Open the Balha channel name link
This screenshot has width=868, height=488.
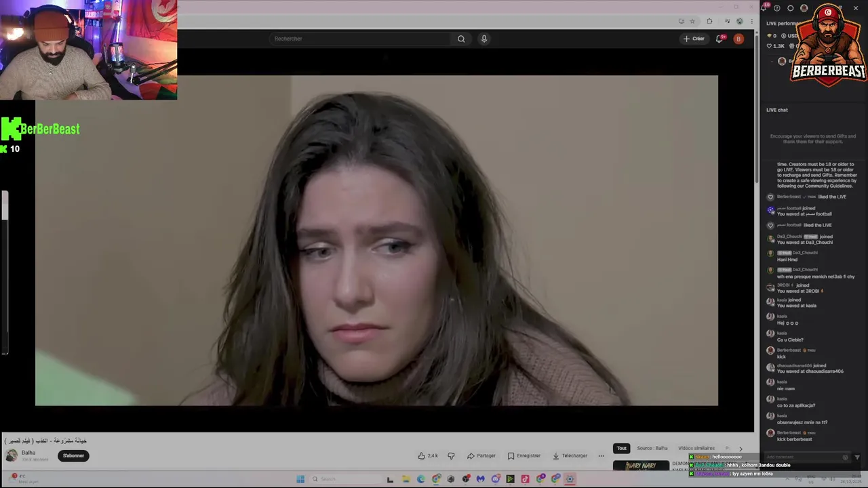28,453
